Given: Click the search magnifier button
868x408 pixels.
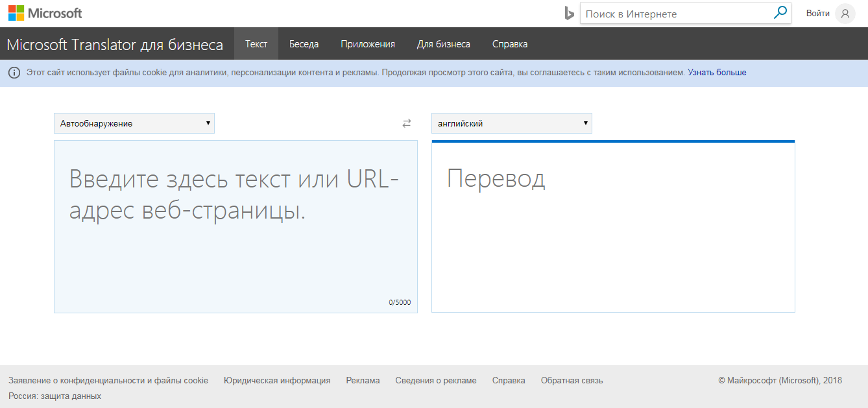Looking at the screenshot, I should click(x=780, y=12).
